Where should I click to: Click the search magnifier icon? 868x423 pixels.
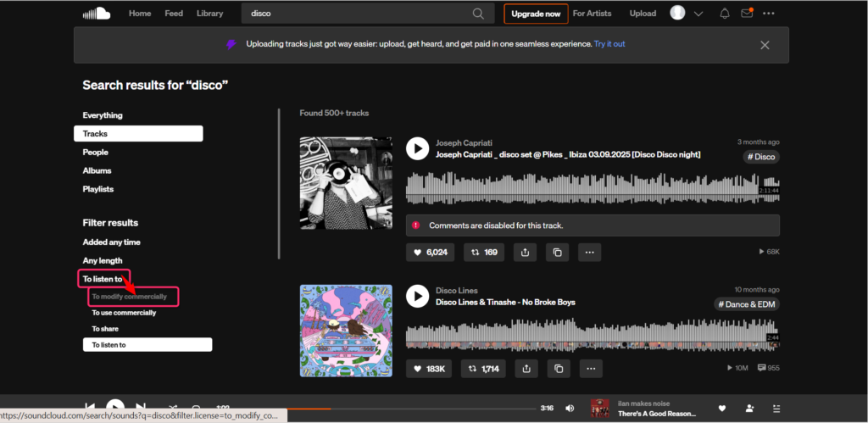[478, 14]
